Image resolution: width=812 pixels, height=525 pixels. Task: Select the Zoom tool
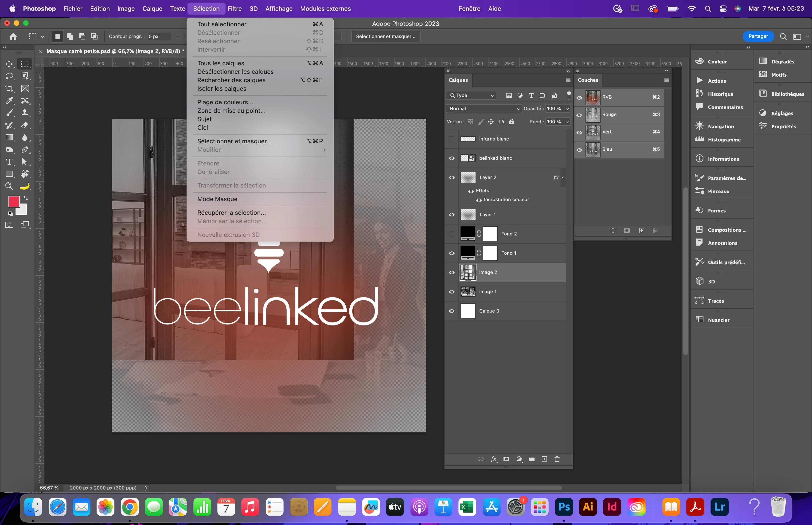[x=9, y=186]
